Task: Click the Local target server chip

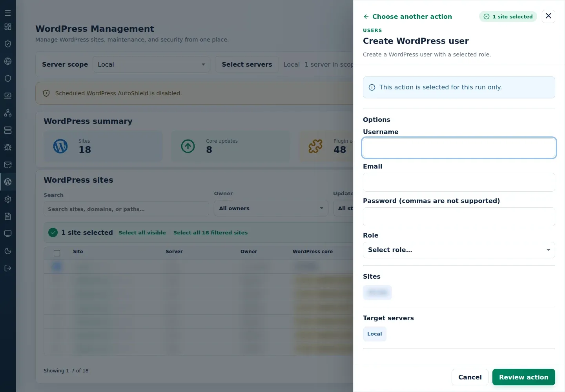Action: [375, 334]
